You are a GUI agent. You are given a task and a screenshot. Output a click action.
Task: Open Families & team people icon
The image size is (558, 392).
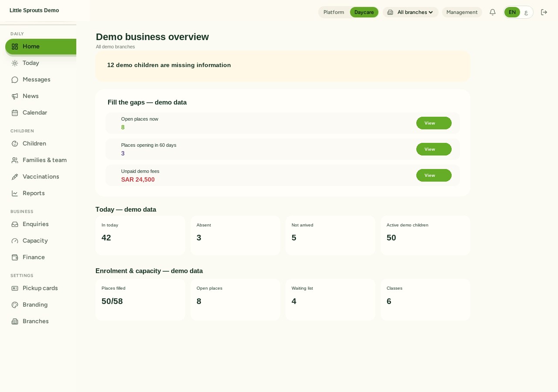(15, 160)
